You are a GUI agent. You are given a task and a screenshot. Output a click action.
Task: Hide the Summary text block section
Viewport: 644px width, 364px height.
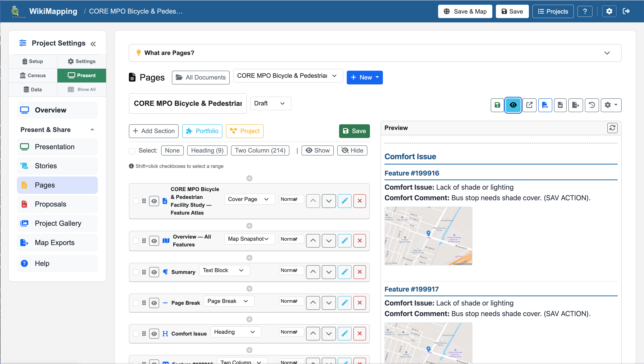click(x=154, y=272)
